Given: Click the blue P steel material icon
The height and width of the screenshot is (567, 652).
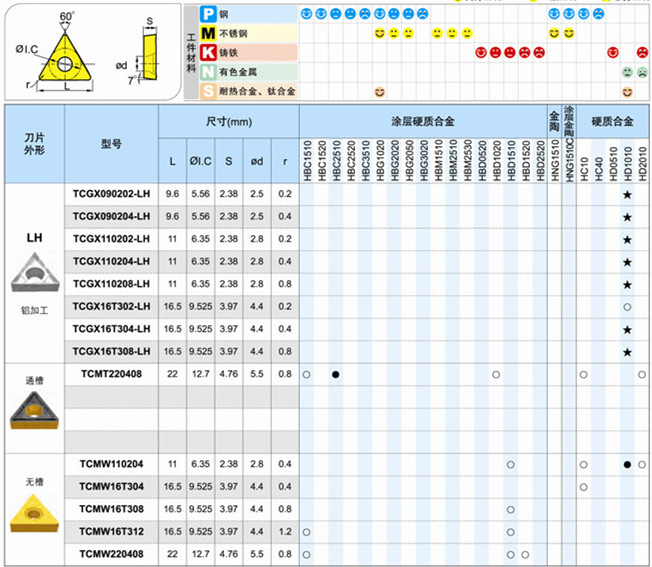Looking at the screenshot, I should point(208,15).
